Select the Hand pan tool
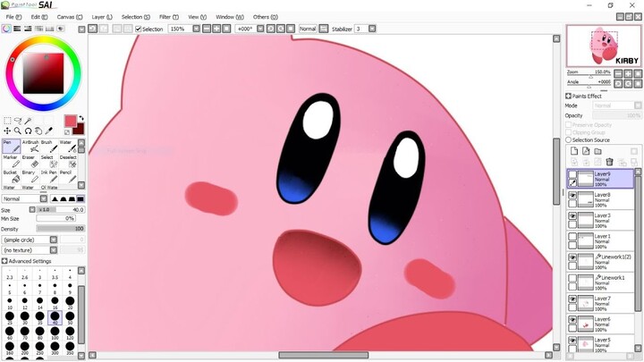Screen dimensions: 644x362 pyautogui.click(x=38, y=130)
